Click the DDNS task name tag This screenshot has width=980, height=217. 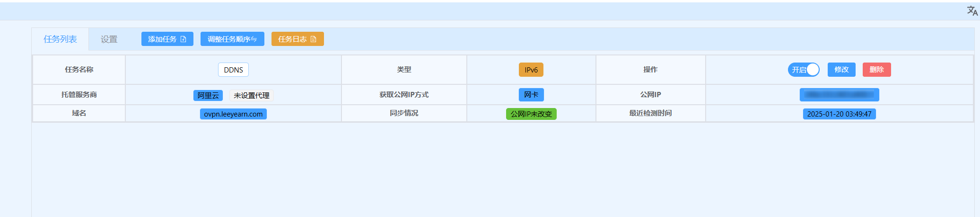233,70
